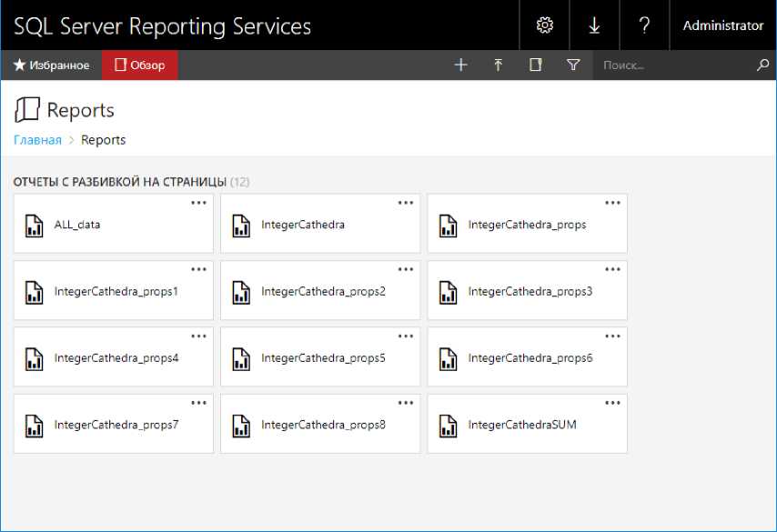Open the IntegerCathedra_props7 report

click(116, 425)
